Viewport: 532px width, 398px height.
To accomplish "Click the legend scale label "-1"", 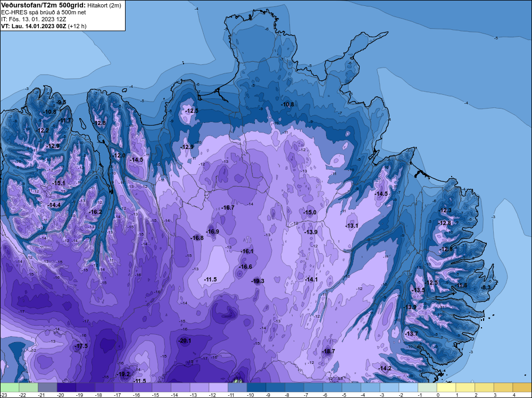I will (x=419, y=395).
